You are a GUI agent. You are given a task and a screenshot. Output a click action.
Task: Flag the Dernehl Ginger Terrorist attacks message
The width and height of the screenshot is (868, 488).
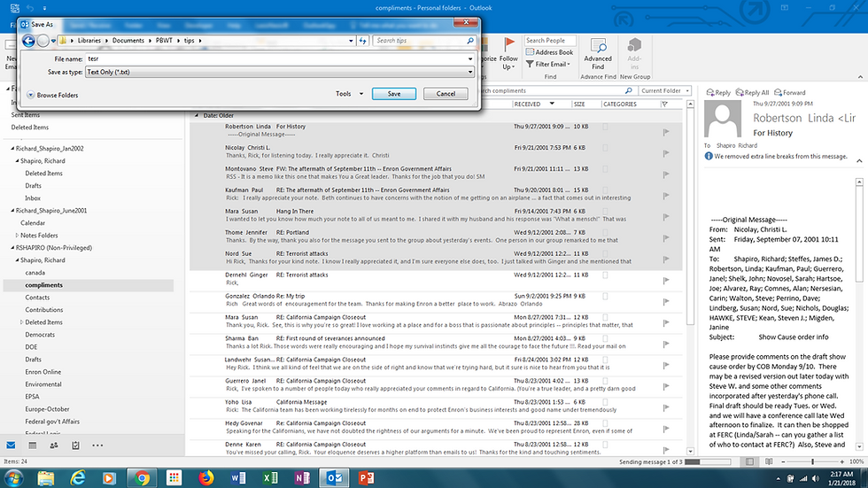click(x=666, y=281)
